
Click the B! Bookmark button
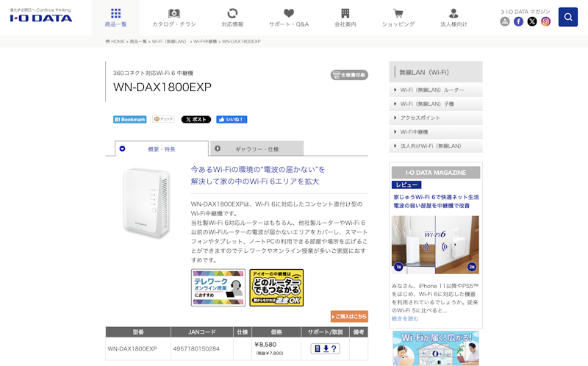(130, 119)
